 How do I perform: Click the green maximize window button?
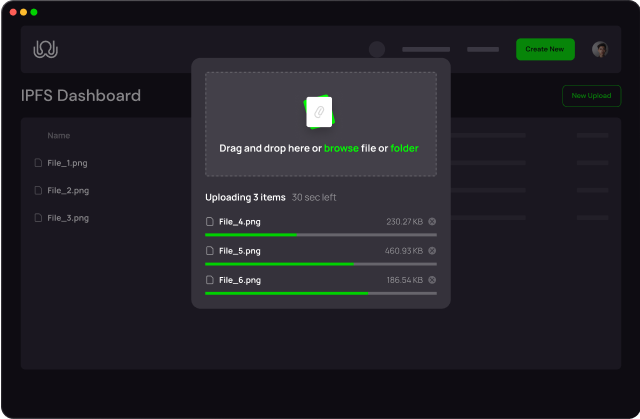click(34, 12)
